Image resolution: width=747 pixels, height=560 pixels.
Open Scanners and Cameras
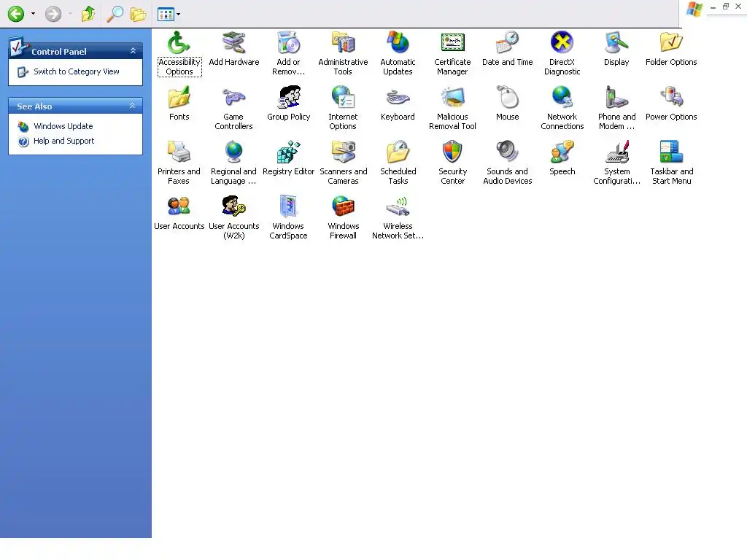[x=343, y=163]
